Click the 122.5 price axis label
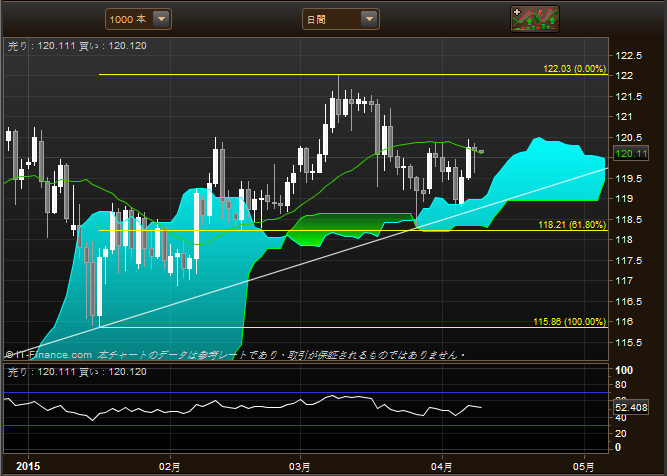This screenshot has width=667, height=476. tap(629, 56)
